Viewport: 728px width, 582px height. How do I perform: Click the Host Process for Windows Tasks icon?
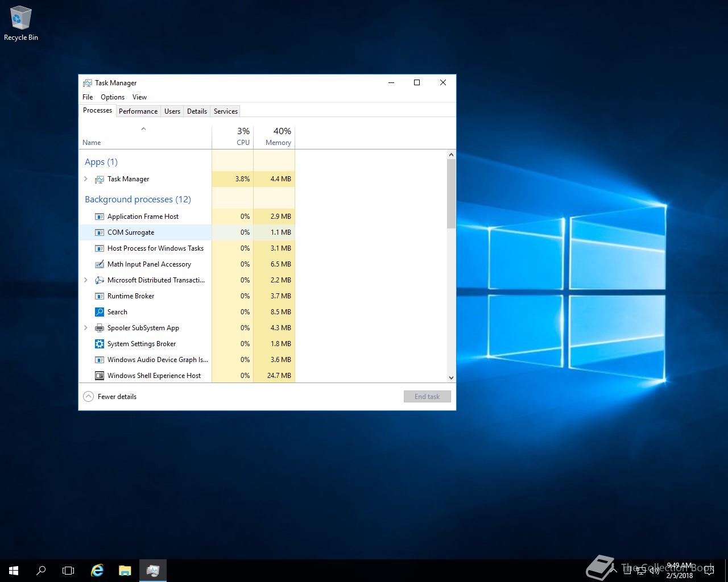tap(99, 248)
